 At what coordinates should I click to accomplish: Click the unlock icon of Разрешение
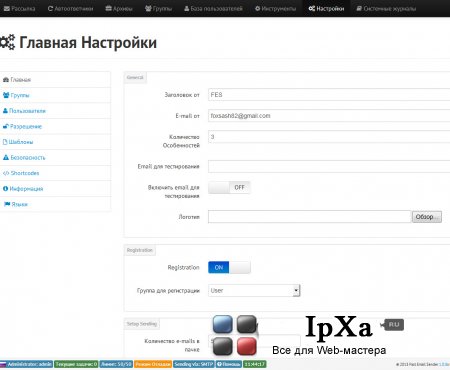click(x=6, y=126)
